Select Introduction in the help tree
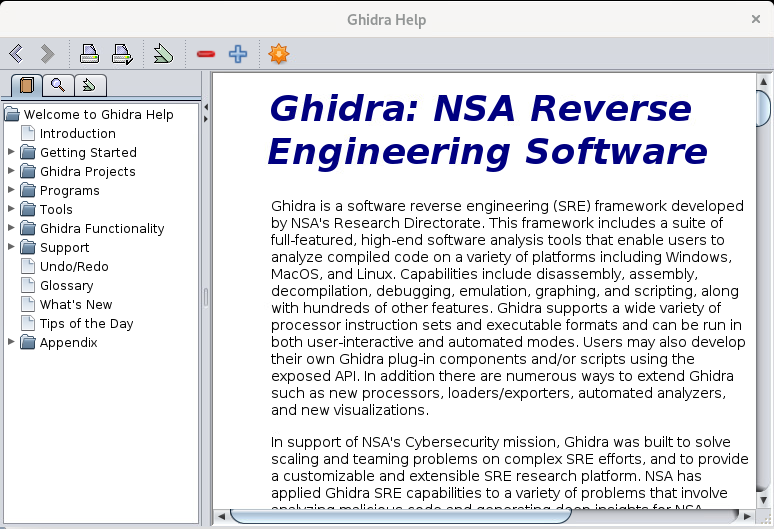 point(77,133)
